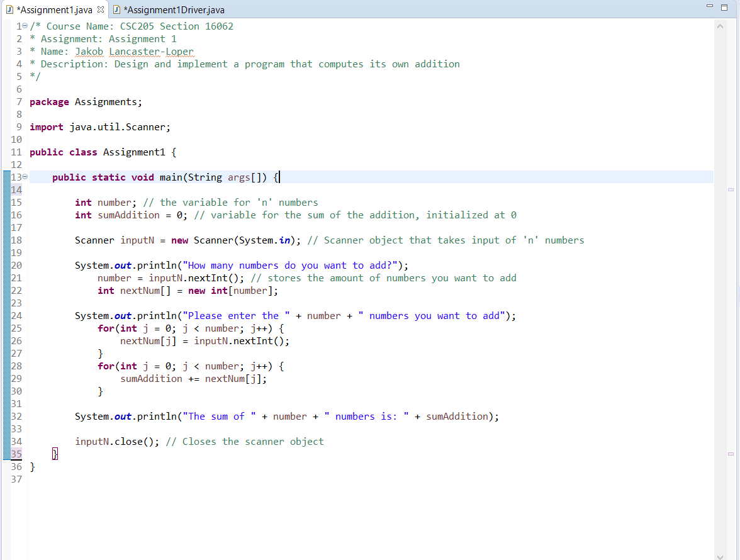Click the Java file icon on Assignment1Driver.java tab
The image size is (740, 560).
pyautogui.click(x=116, y=9)
